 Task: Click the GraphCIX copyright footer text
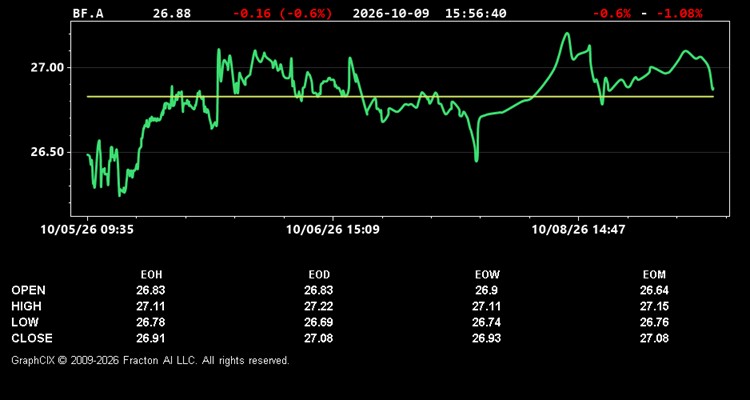pos(150,360)
